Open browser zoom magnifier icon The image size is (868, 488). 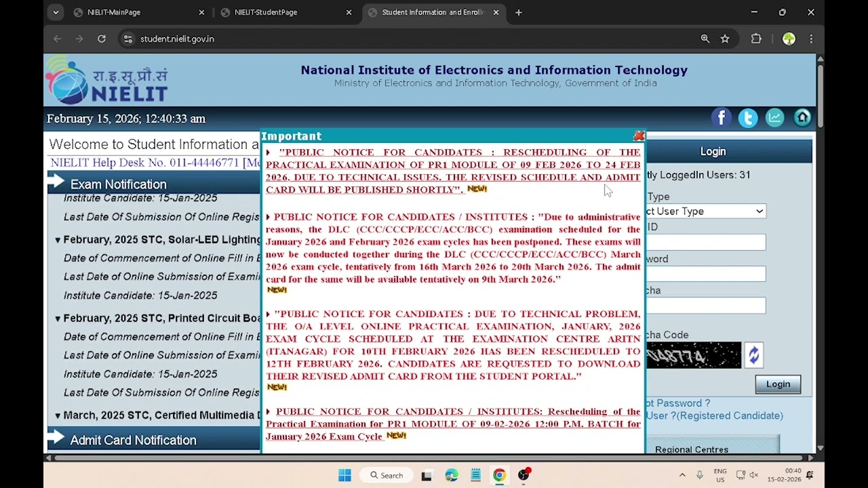click(705, 39)
